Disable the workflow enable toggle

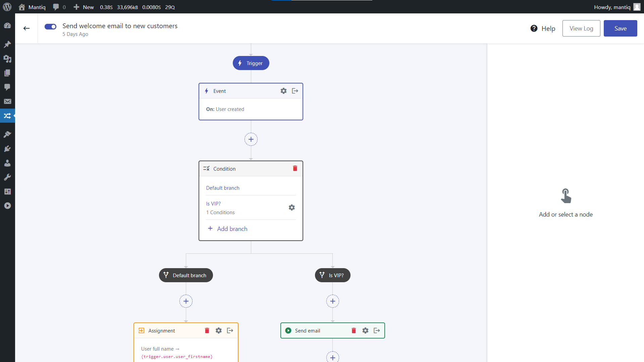point(50,26)
